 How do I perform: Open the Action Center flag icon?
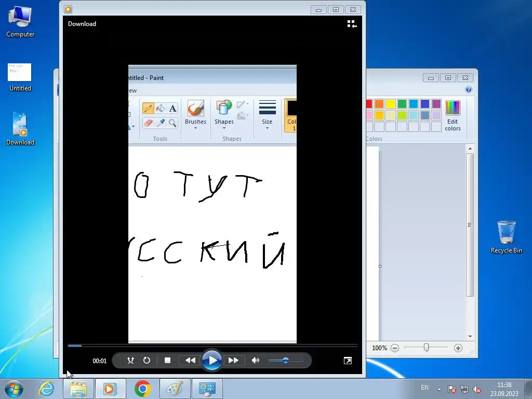451,389
